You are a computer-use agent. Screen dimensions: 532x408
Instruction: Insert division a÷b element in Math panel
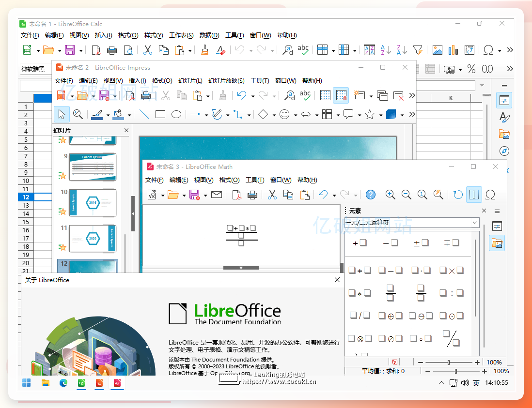point(452,293)
